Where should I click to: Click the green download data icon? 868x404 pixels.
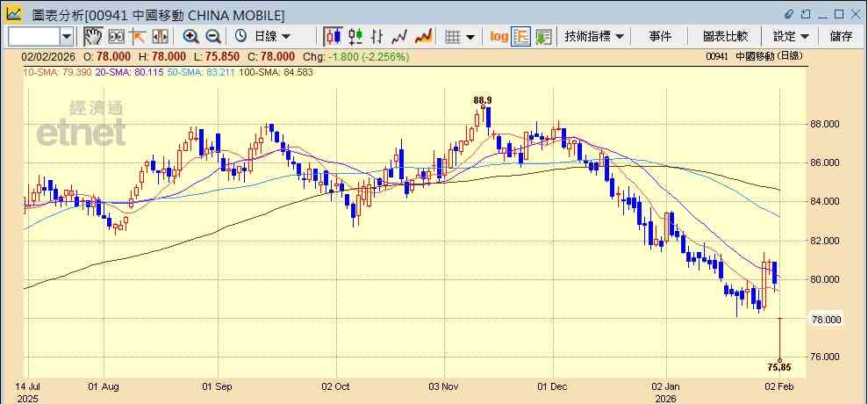(x=543, y=37)
